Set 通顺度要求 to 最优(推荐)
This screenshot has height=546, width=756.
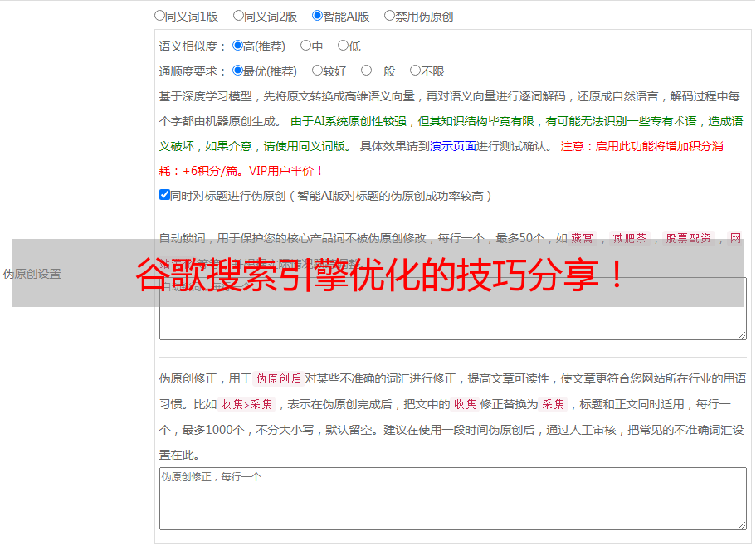coord(237,71)
